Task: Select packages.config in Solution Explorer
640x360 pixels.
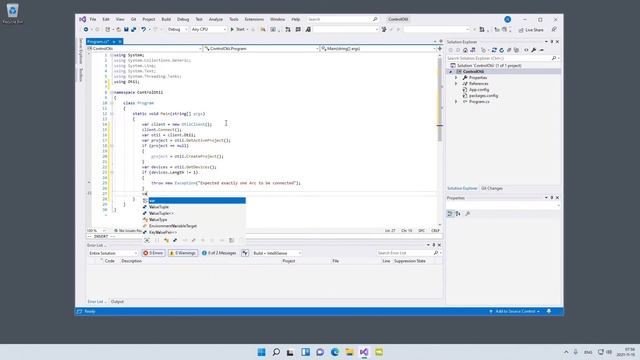Action: [483, 96]
